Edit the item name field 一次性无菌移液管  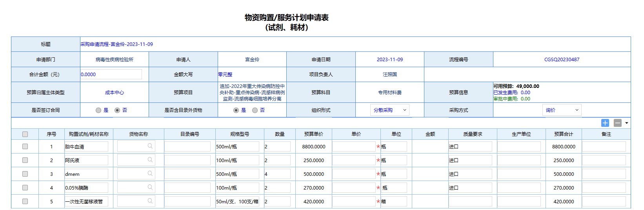(x=86, y=201)
